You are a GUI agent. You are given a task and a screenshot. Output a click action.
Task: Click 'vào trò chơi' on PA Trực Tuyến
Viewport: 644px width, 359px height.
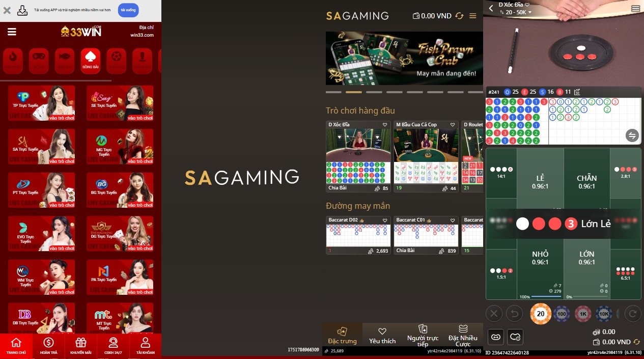(140, 292)
